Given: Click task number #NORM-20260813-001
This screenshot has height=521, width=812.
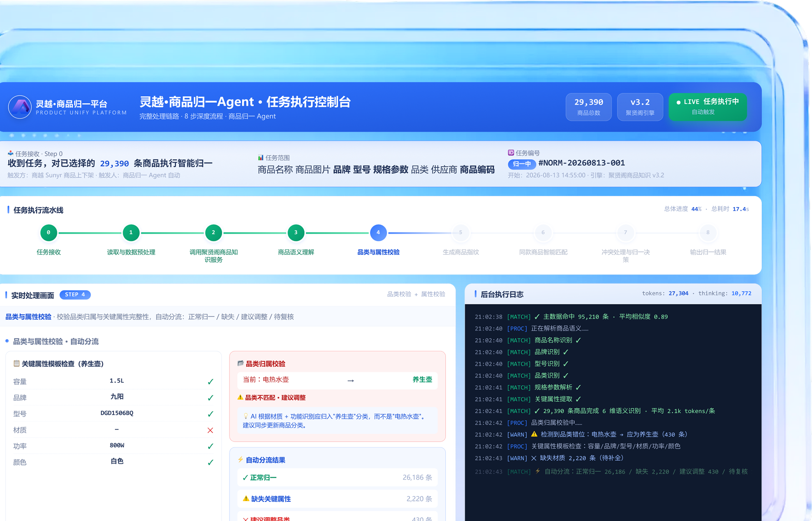Looking at the screenshot, I should (x=581, y=163).
